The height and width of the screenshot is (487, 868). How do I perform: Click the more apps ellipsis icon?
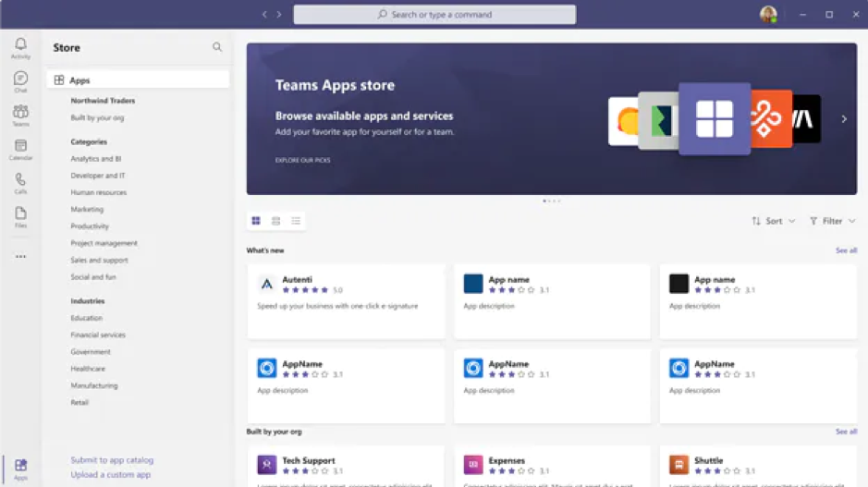(x=20, y=256)
